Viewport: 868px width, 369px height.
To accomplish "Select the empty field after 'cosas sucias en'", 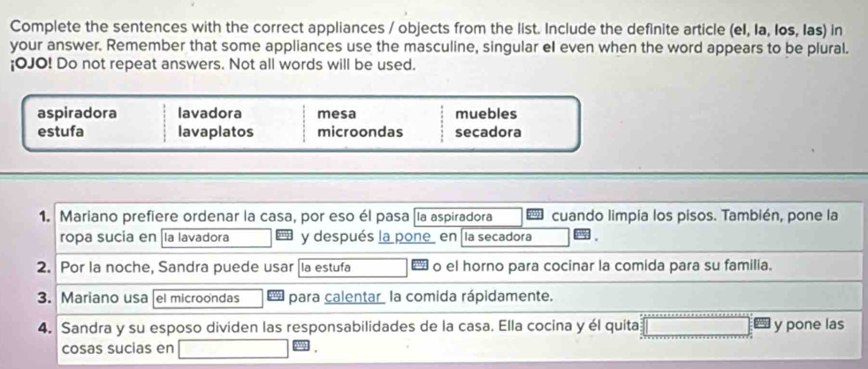I will [x=232, y=349].
